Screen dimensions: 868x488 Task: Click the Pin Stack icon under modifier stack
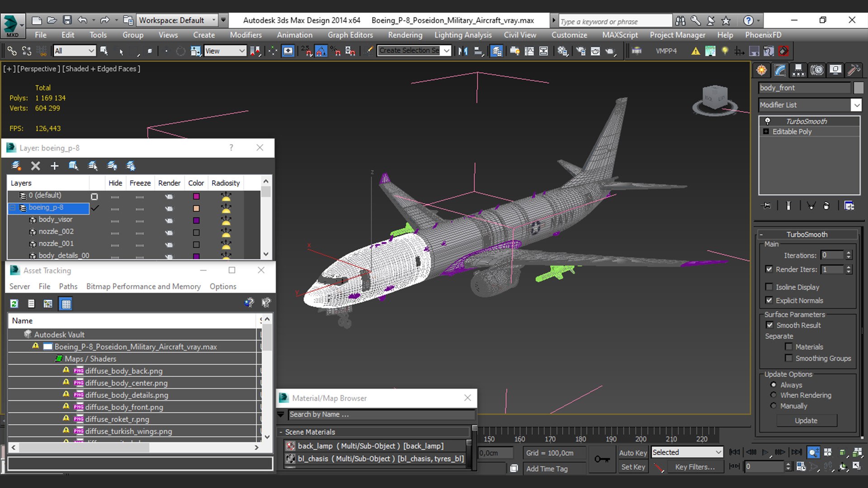(766, 206)
